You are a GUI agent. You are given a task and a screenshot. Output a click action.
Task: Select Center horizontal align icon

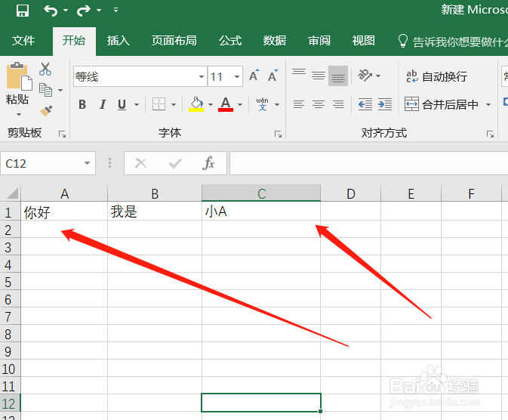[x=319, y=104]
